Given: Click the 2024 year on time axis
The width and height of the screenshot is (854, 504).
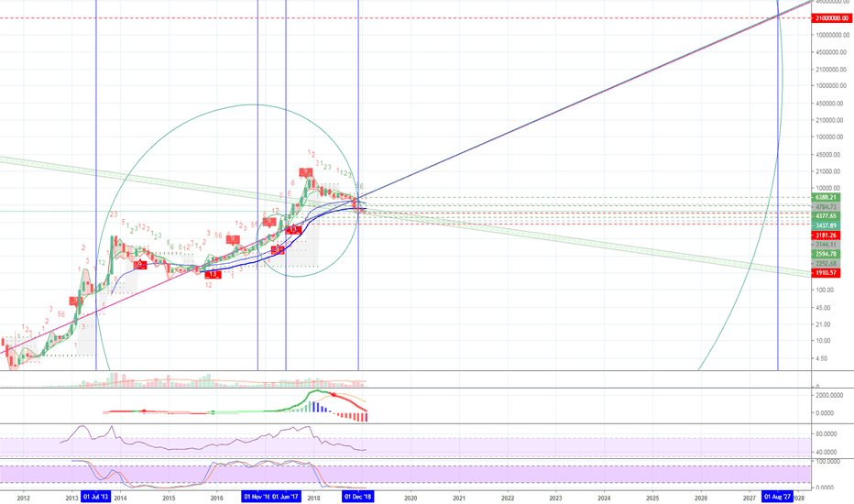Looking at the screenshot, I should (x=604, y=498).
